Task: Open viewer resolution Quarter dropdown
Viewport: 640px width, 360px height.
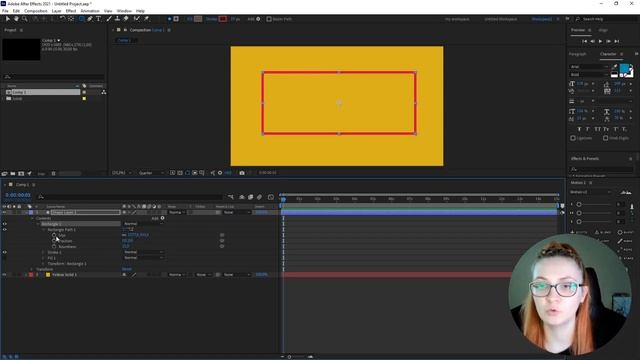Action: pos(151,173)
